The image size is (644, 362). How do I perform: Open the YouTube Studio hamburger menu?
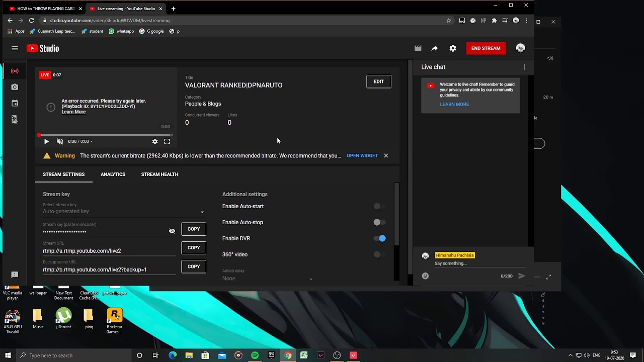(x=15, y=48)
